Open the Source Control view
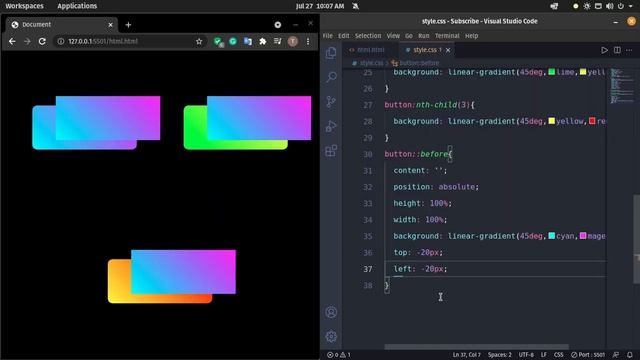The image size is (640, 360). [x=331, y=101]
